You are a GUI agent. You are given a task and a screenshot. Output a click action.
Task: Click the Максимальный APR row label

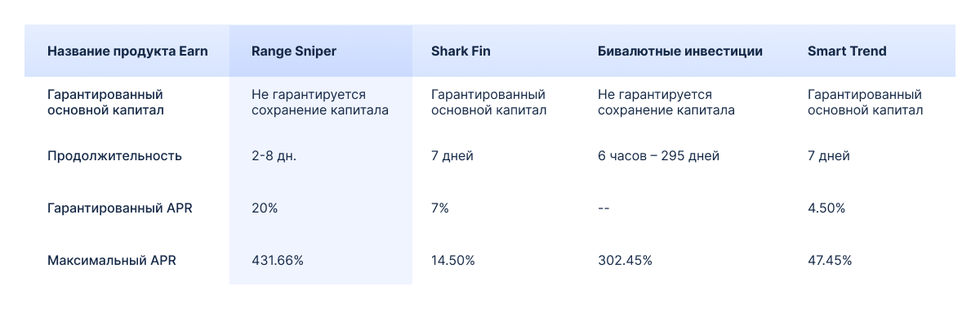click(112, 261)
